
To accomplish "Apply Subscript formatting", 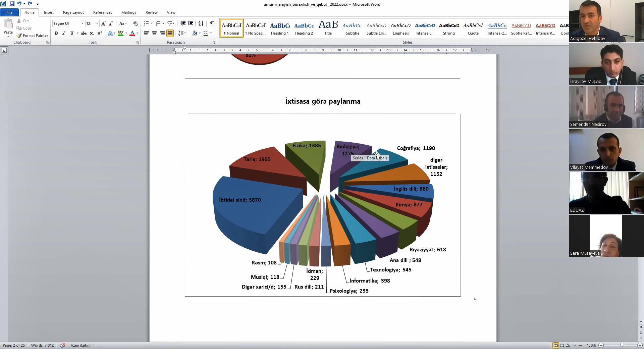I will 92,33.
